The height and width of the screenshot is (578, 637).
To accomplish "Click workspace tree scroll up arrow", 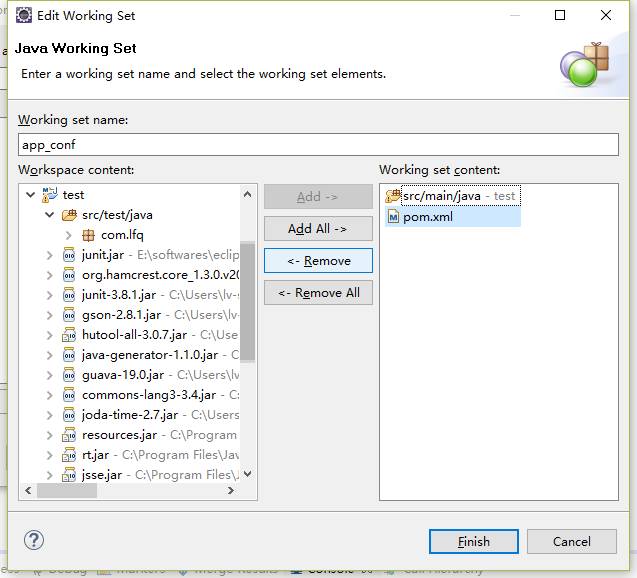I will click(x=247, y=194).
